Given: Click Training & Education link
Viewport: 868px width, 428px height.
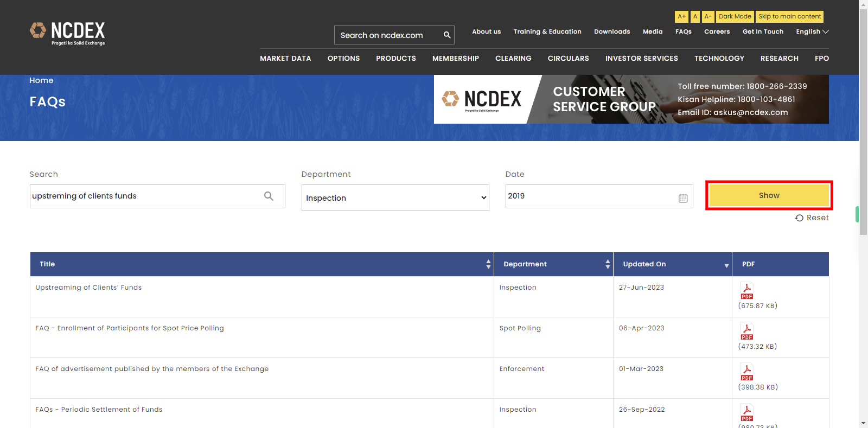Looking at the screenshot, I should pyautogui.click(x=547, y=31).
